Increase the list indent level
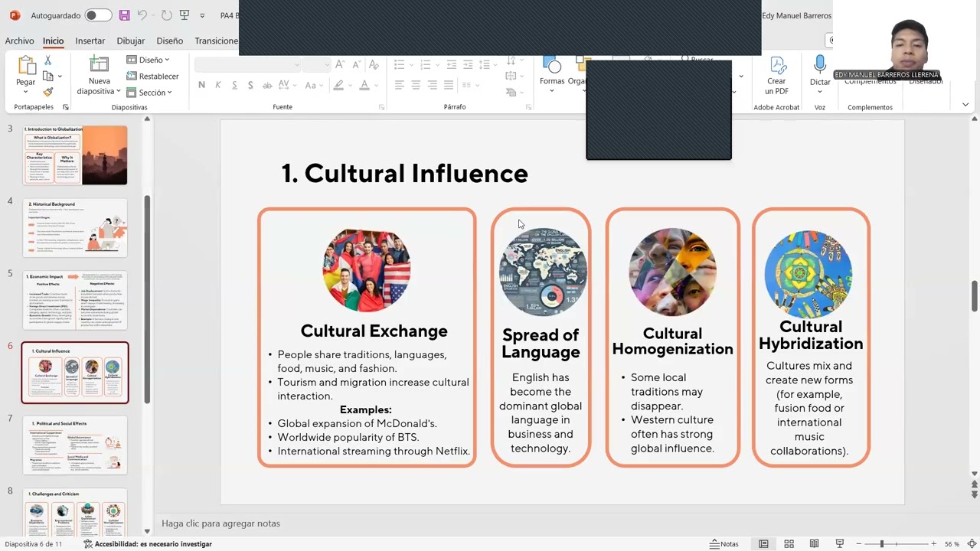The height and width of the screenshot is (551, 980). click(x=466, y=65)
